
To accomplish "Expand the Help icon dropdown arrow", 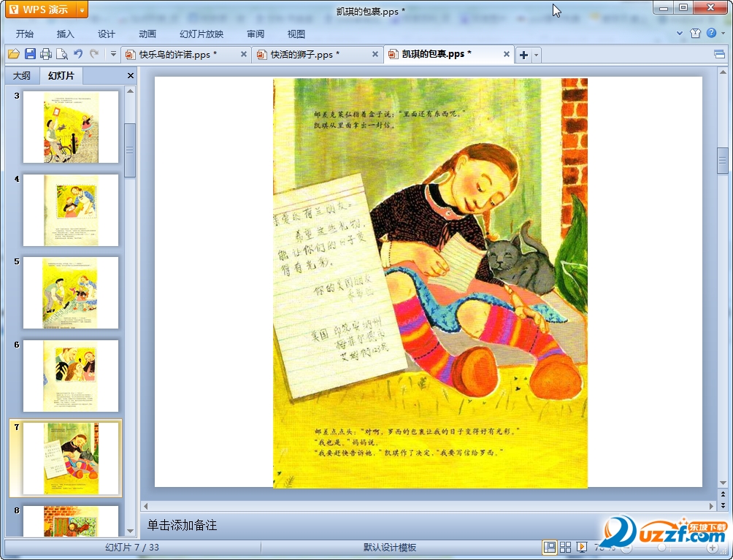I will pos(724,33).
